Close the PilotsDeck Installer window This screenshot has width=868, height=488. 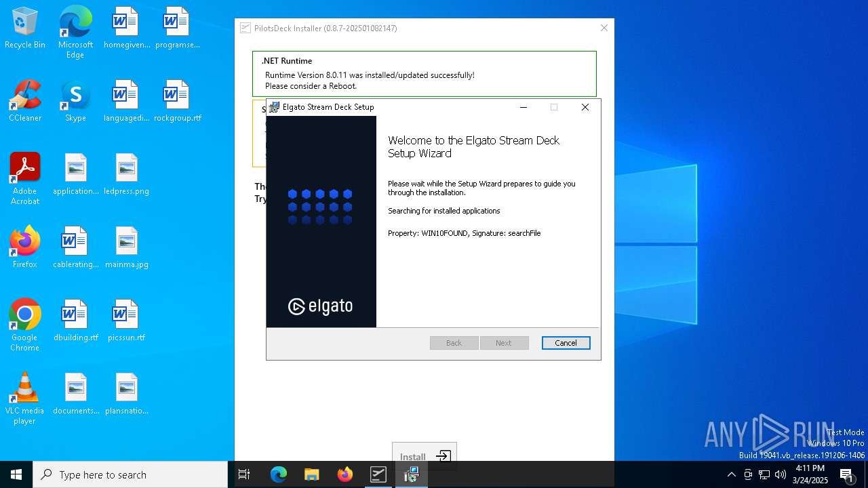click(x=604, y=28)
